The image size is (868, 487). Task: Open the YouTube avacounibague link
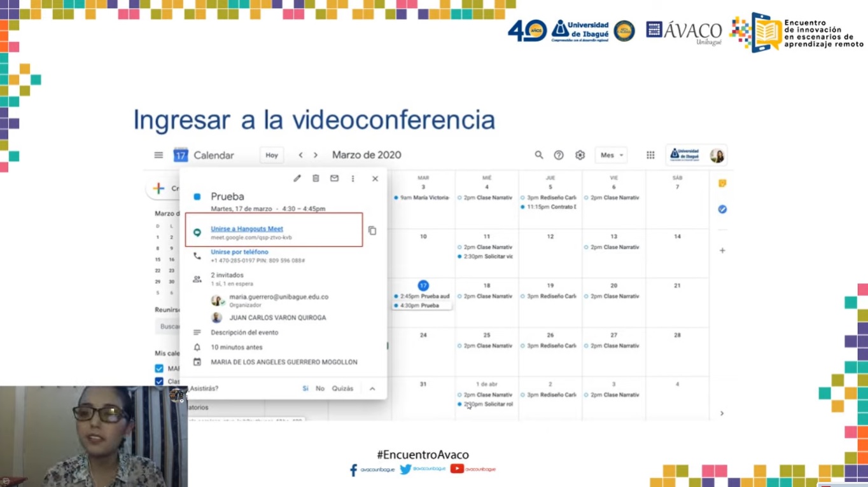pyautogui.click(x=473, y=469)
